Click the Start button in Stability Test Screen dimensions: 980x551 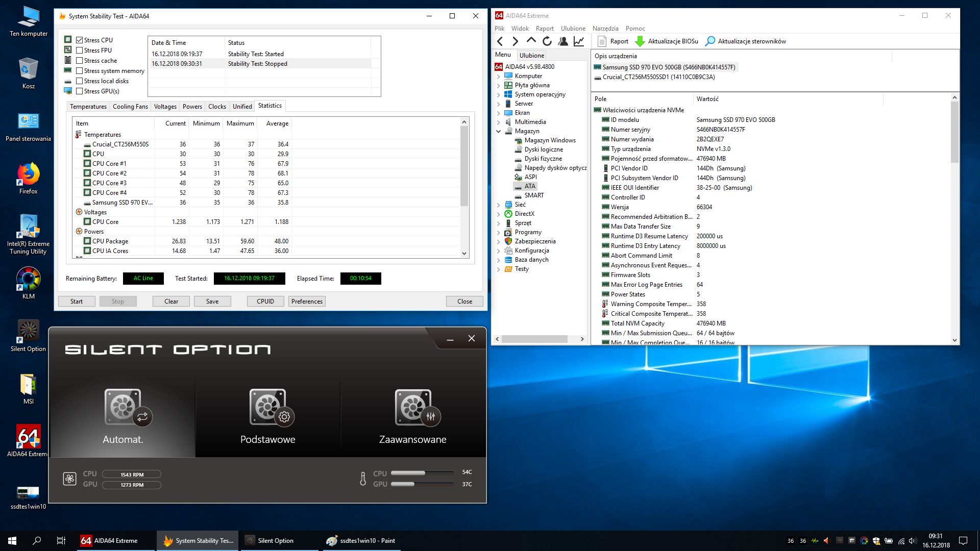(x=77, y=302)
